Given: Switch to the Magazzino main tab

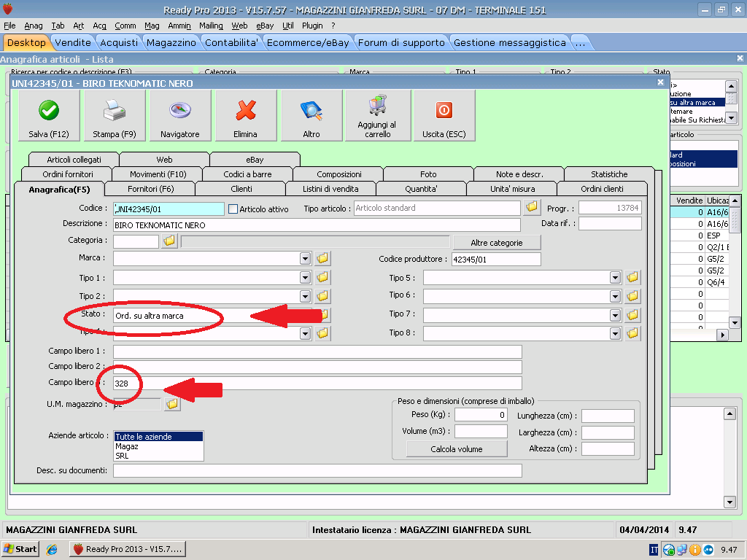Looking at the screenshot, I should pyautogui.click(x=171, y=42).
